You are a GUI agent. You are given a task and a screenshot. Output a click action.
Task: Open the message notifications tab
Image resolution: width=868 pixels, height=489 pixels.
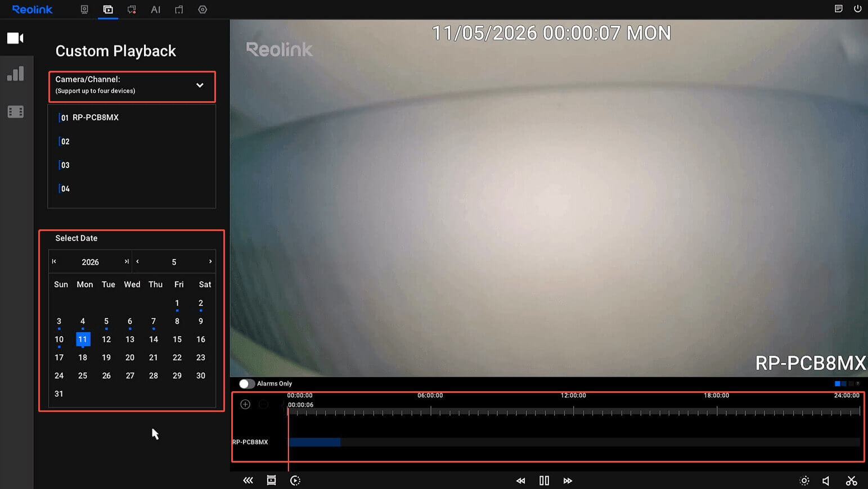tap(132, 10)
